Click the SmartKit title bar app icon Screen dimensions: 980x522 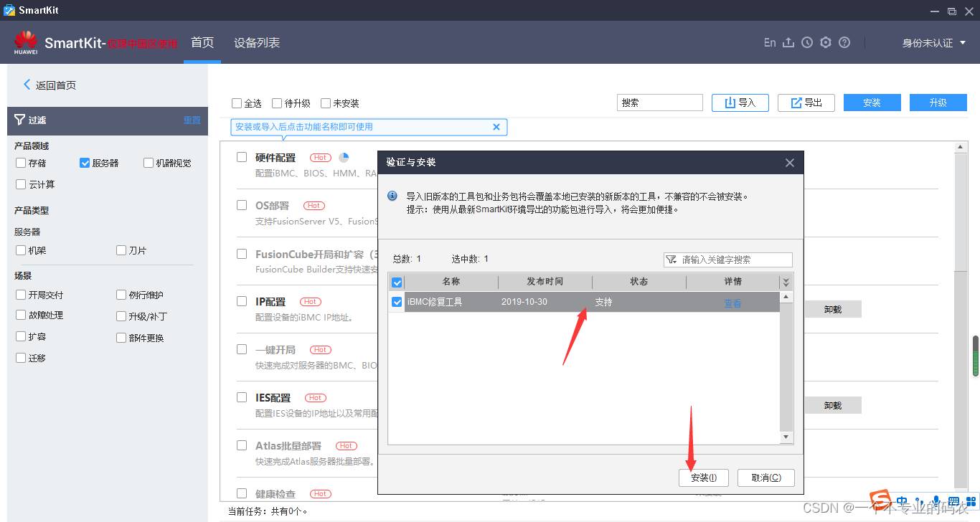click(x=9, y=10)
